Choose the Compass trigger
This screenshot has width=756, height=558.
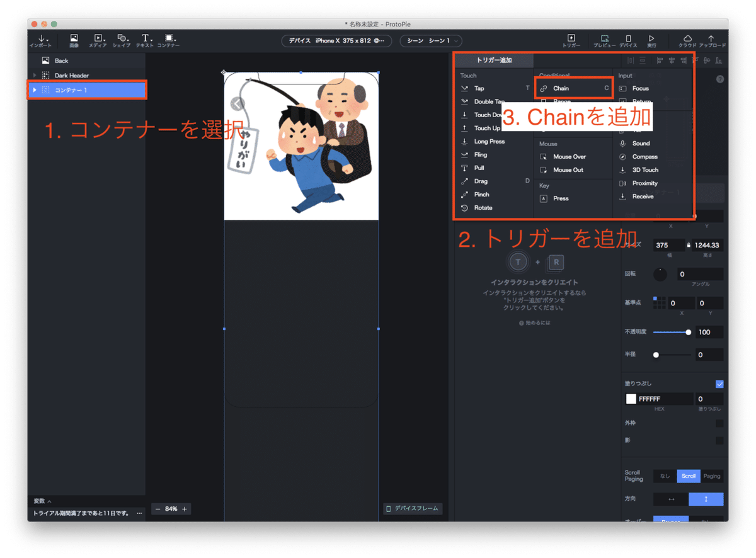point(645,156)
